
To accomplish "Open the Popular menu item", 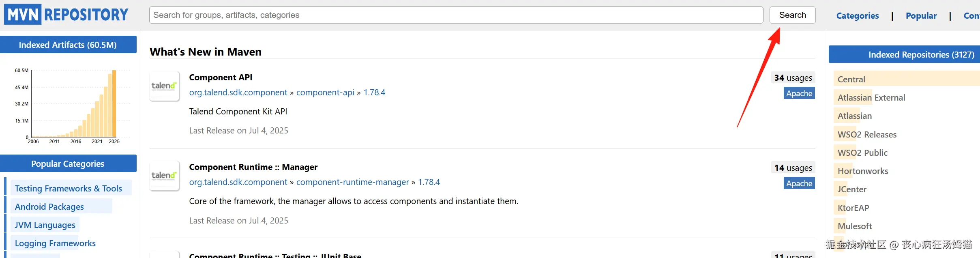I will 921,16.
